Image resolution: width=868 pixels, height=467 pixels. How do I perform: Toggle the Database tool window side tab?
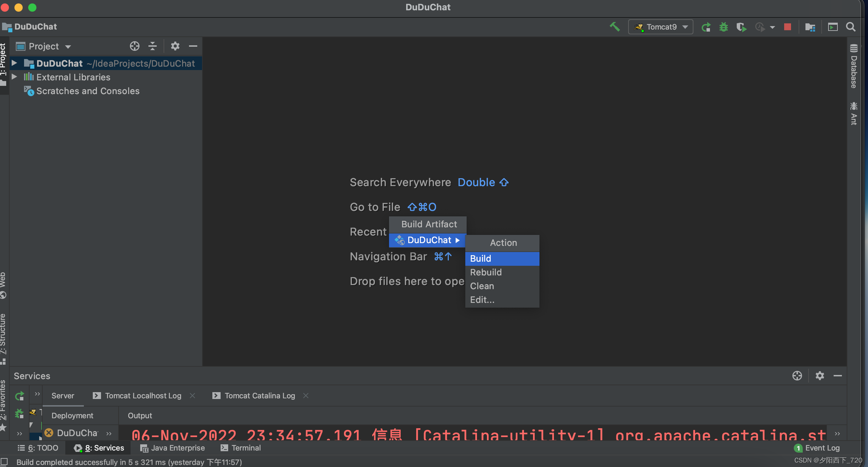[854, 66]
